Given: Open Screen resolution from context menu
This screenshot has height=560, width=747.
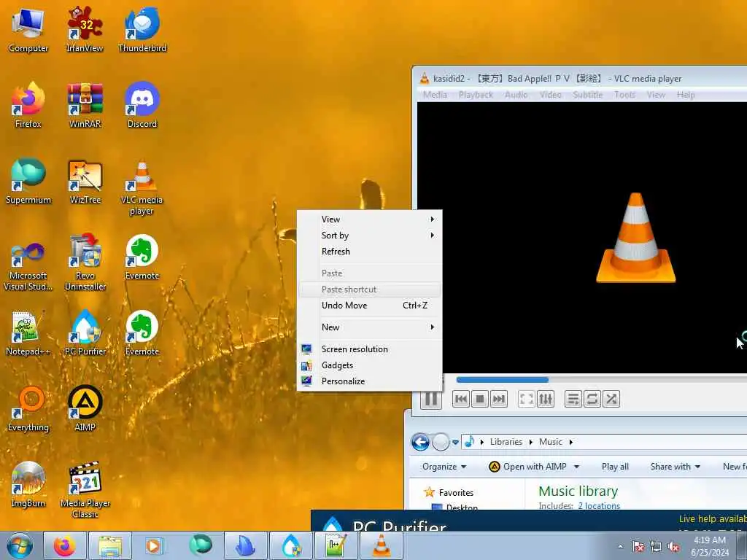Looking at the screenshot, I should click(369, 349).
